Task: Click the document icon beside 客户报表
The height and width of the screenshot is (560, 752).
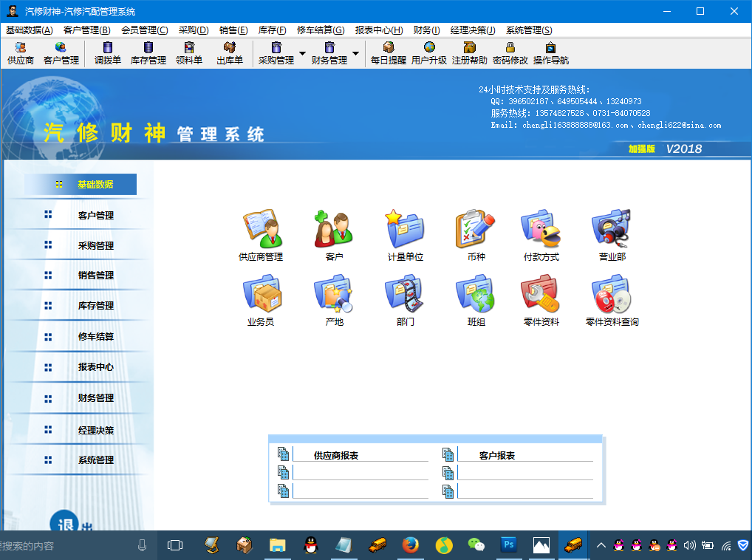Action: click(x=448, y=454)
